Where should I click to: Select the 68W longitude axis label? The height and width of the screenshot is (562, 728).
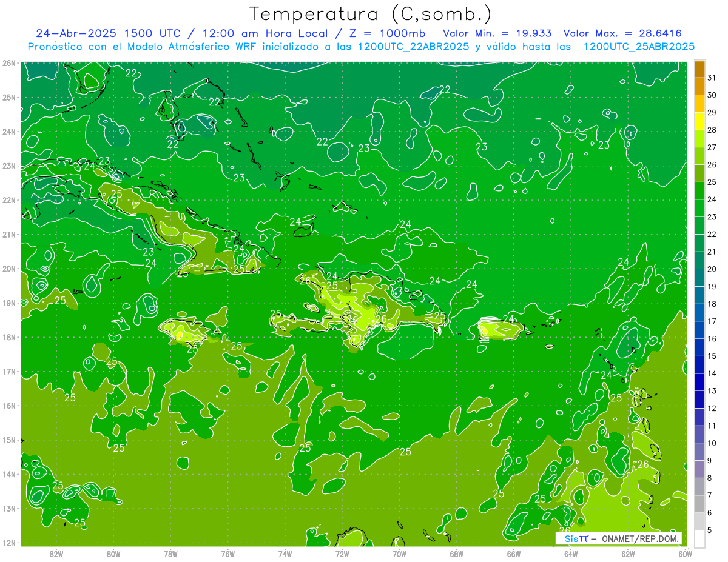(456, 554)
